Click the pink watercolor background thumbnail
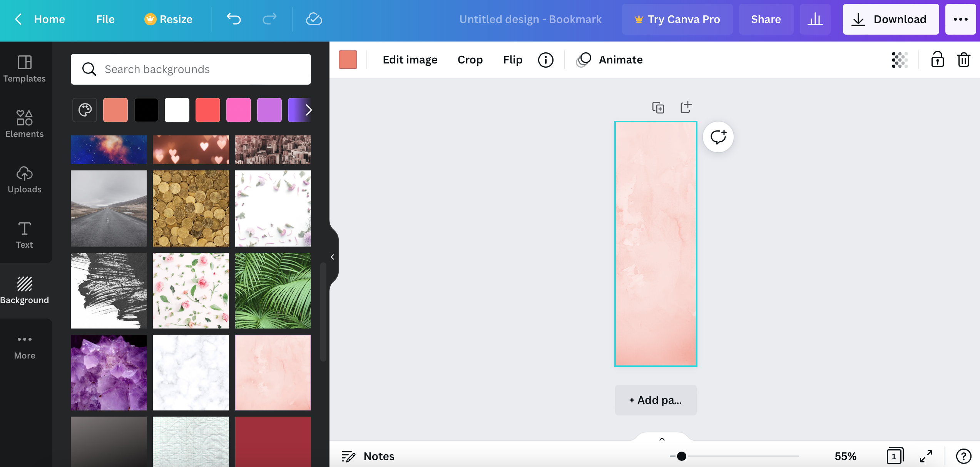The width and height of the screenshot is (980, 467). pyautogui.click(x=273, y=372)
